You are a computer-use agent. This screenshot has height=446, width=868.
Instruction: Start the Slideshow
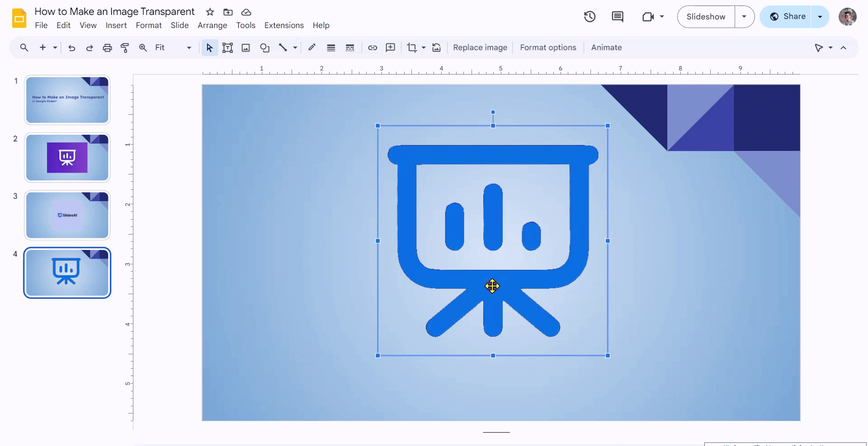click(x=705, y=17)
